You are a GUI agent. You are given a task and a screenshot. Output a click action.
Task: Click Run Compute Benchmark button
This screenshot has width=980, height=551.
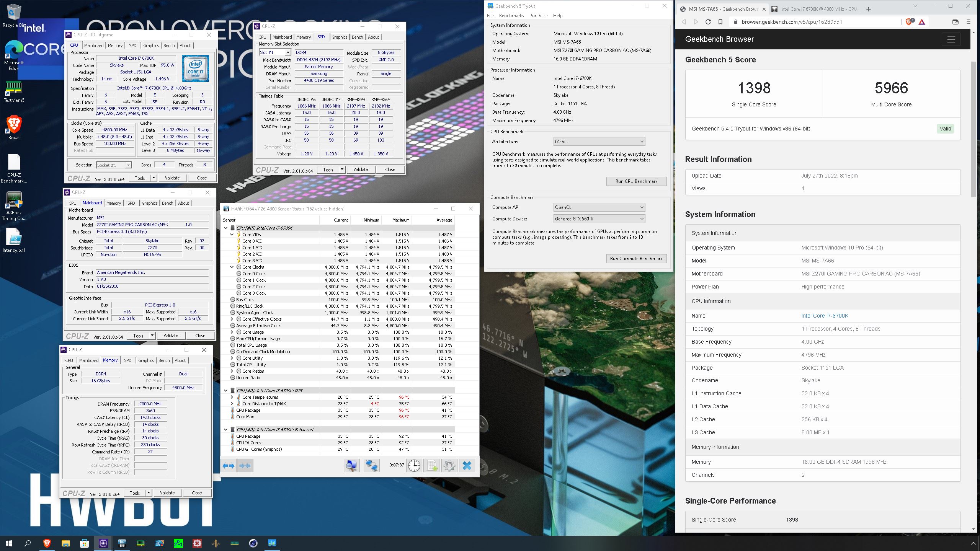pos(636,259)
